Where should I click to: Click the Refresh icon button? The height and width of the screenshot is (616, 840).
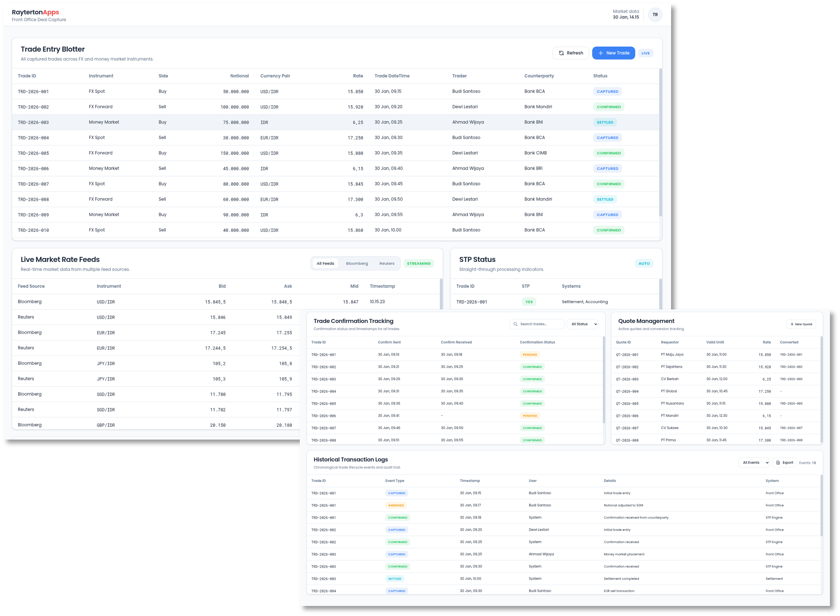coord(561,53)
